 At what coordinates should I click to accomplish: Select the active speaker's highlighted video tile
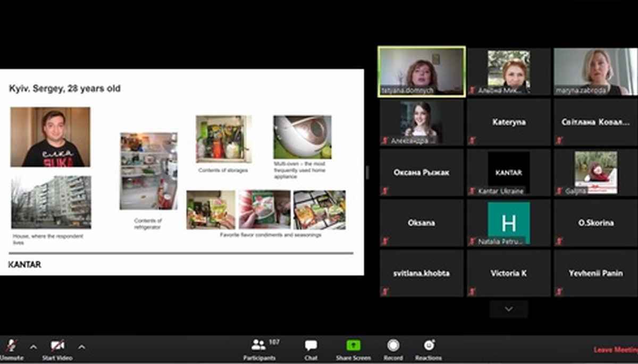coord(422,72)
